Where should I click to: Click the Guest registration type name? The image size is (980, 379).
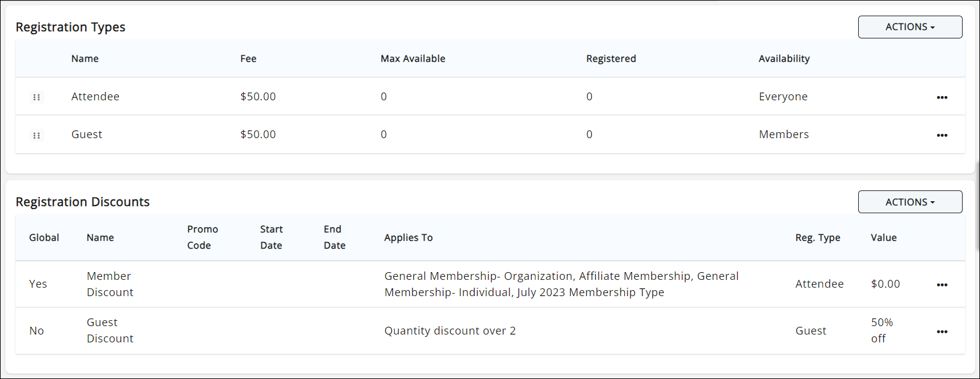(86, 135)
